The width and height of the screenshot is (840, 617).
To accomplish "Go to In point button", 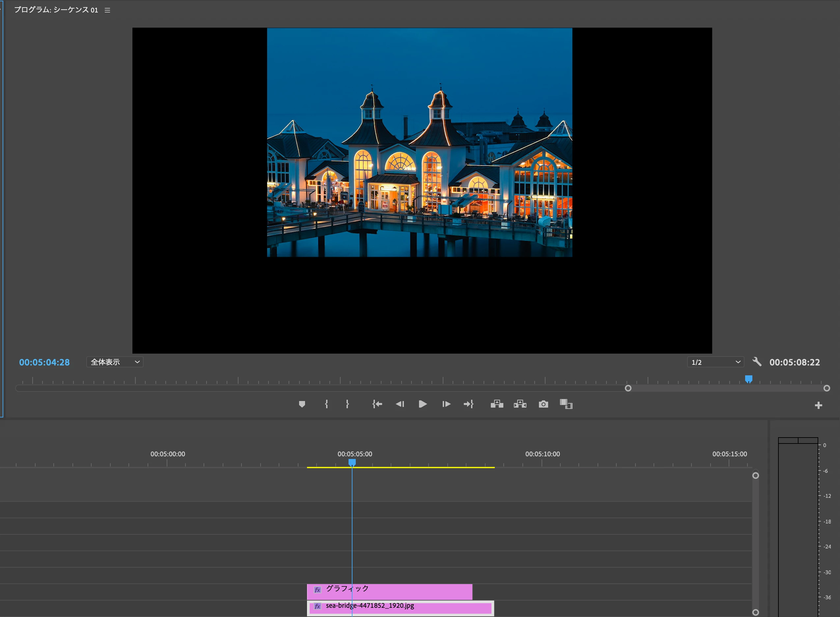I will pos(377,404).
